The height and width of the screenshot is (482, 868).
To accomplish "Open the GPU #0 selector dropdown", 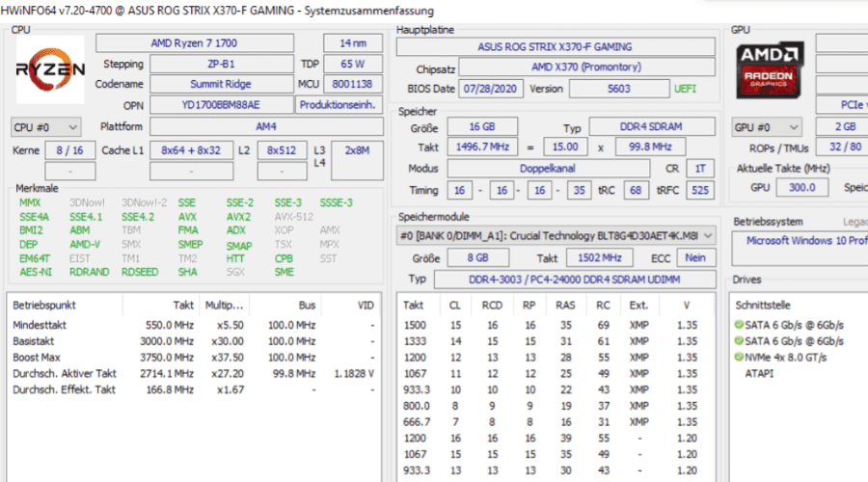I will [x=767, y=127].
